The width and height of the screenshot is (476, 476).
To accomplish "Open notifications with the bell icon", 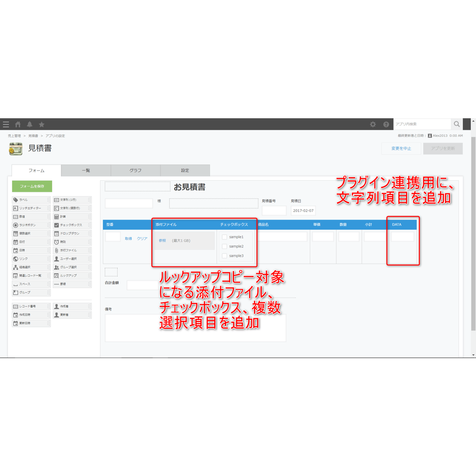I will [29, 124].
